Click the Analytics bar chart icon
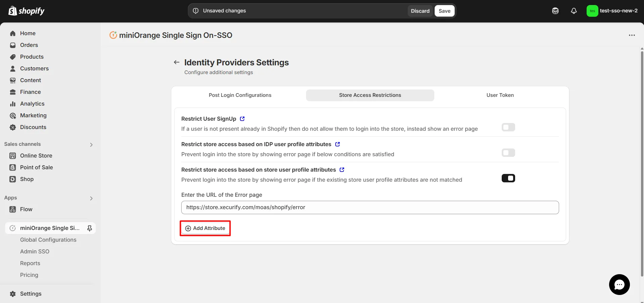644x303 pixels. 13,104
